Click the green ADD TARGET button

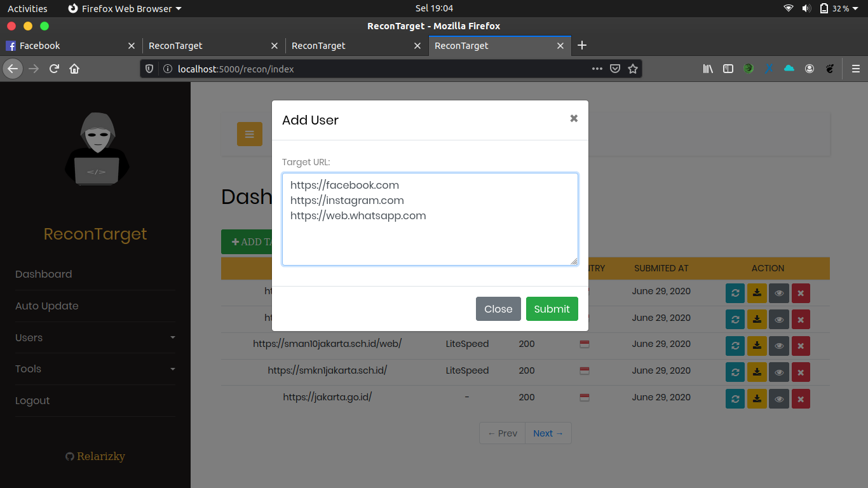coord(247,241)
